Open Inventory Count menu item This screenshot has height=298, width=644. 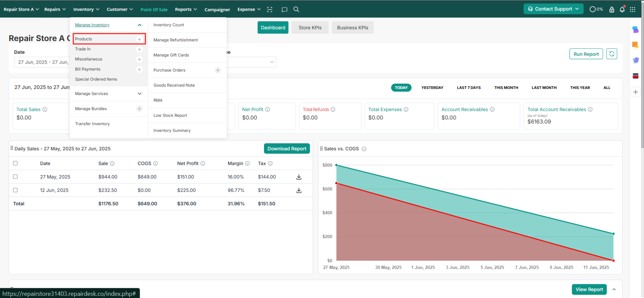[x=168, y=25]
